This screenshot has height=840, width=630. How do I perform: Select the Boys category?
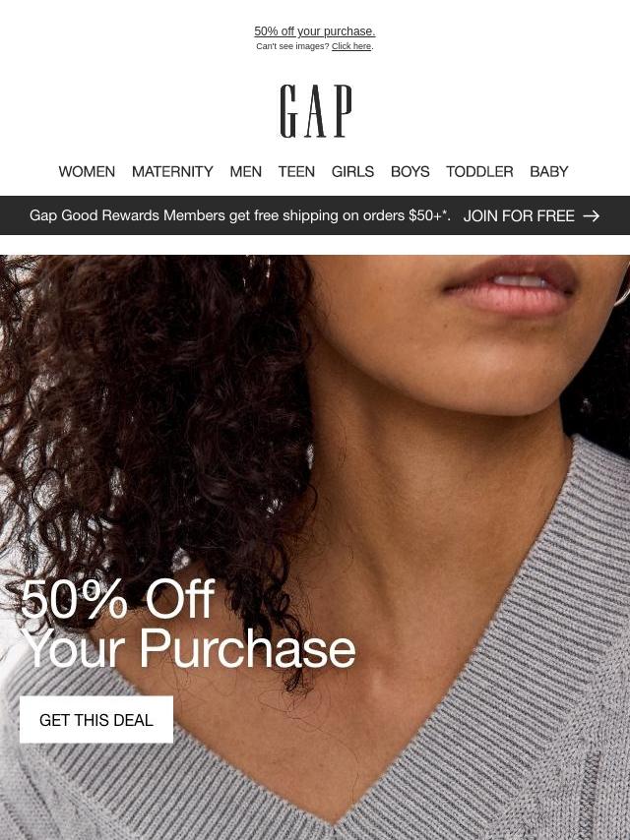(x=410, y=171)
